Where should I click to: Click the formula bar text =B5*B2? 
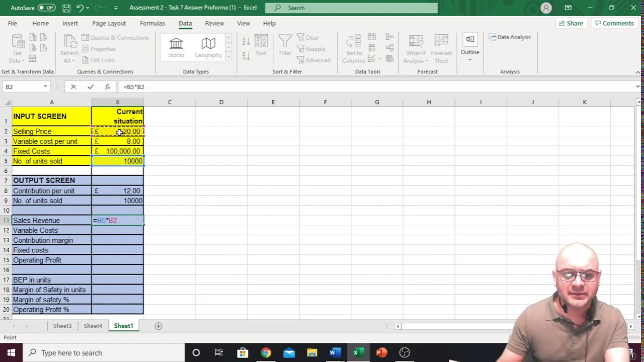(134, 87)
